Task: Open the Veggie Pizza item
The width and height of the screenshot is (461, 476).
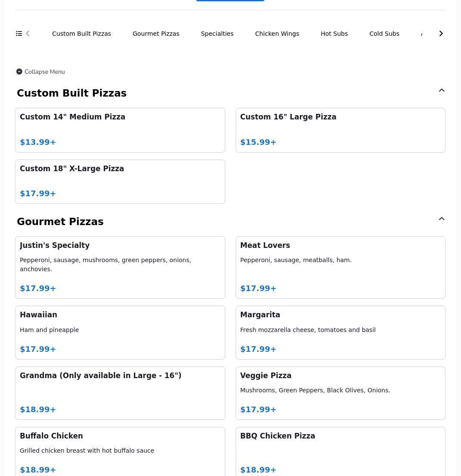Action: pyautogui.click(x=340, y=393)
